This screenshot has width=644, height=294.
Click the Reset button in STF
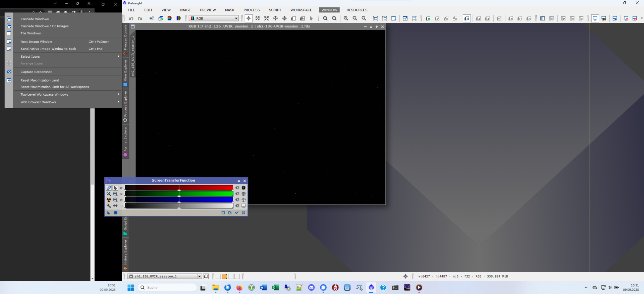pyautogui.click(x=244, y=213)
